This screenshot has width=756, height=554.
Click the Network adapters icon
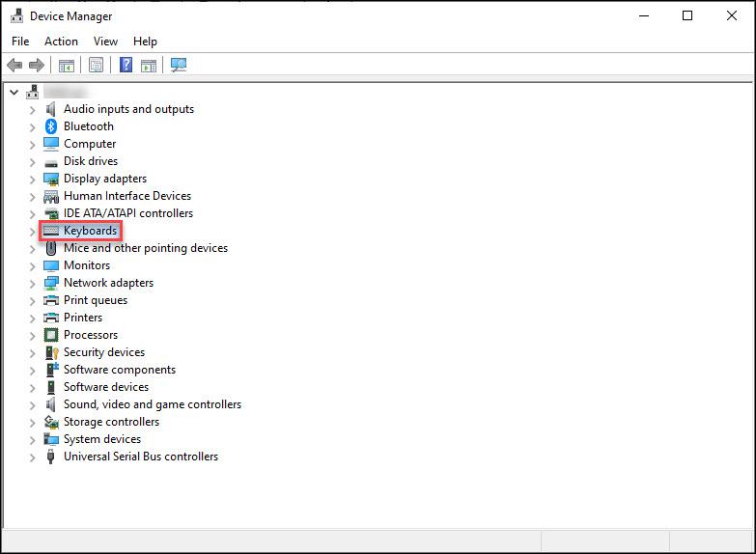click(x=51, y=283)
